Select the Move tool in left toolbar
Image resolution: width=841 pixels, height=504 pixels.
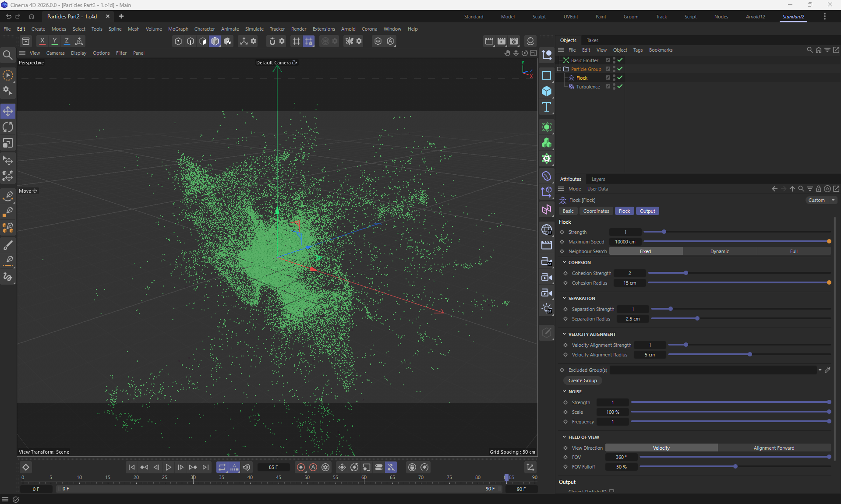(x=8, y=111)
